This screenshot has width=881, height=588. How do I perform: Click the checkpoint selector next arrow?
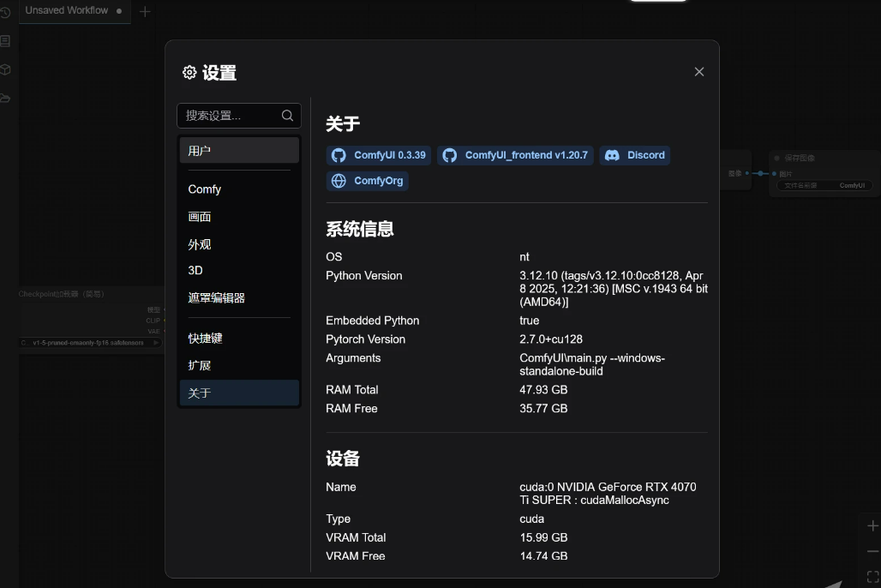pos(156,343)
